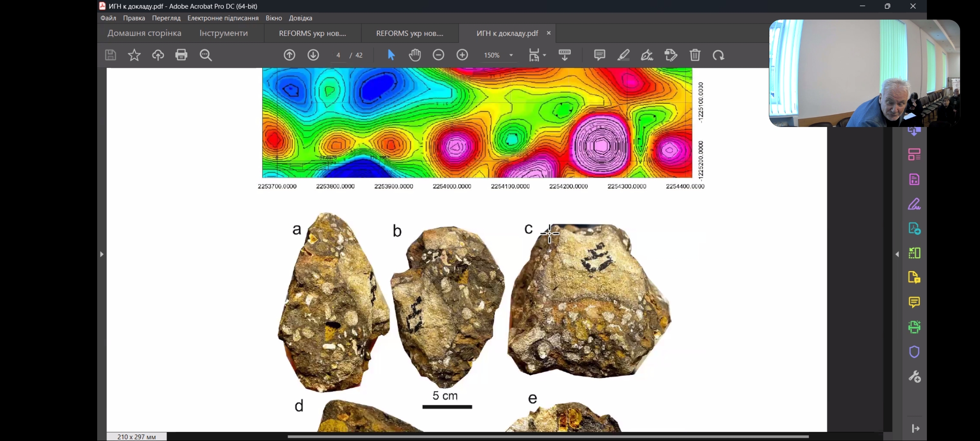
Task: Open the Перегляд menu
Action: (x=166, y=18)
